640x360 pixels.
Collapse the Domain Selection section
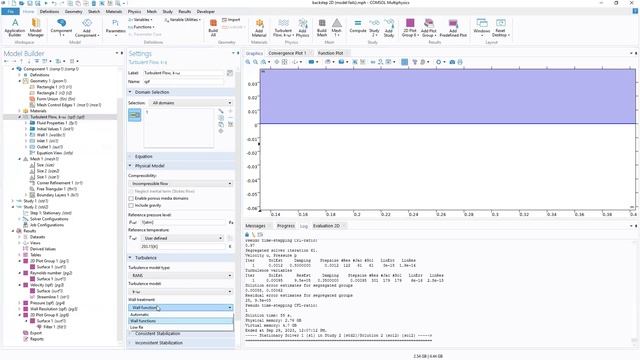[x=130, y=92]
